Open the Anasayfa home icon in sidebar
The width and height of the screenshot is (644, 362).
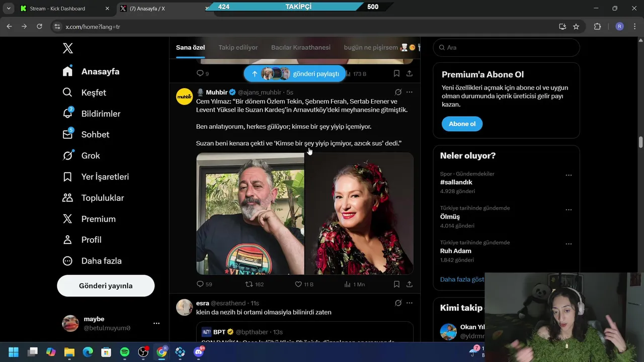(67, 71)
